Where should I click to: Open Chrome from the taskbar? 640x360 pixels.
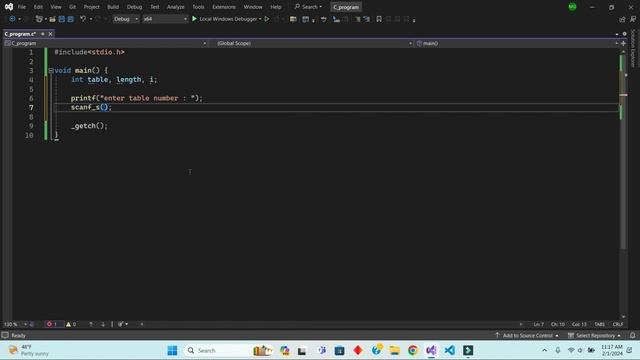[413, 350]
